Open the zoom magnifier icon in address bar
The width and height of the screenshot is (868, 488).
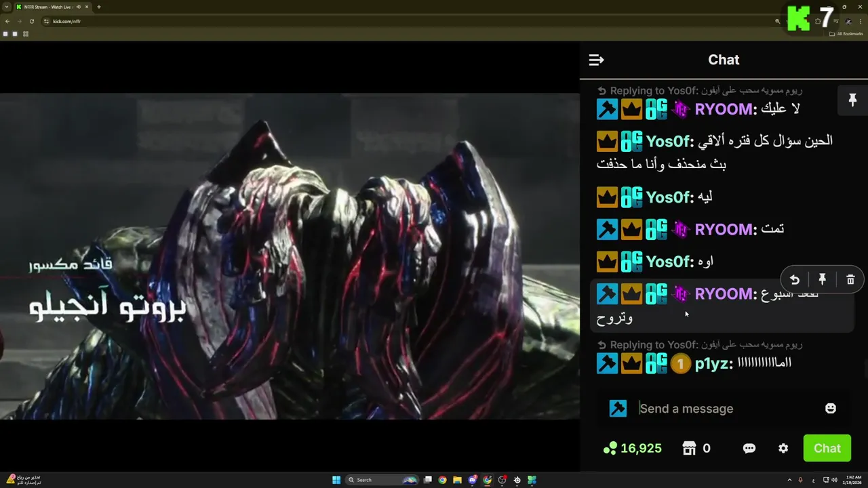(778, 21)
